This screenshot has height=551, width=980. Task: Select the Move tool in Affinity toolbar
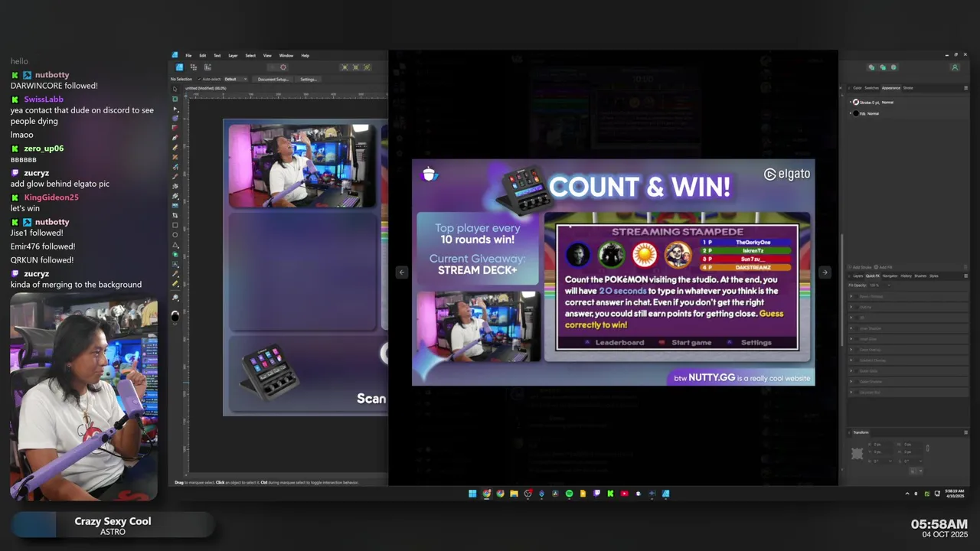click(175, 89)
